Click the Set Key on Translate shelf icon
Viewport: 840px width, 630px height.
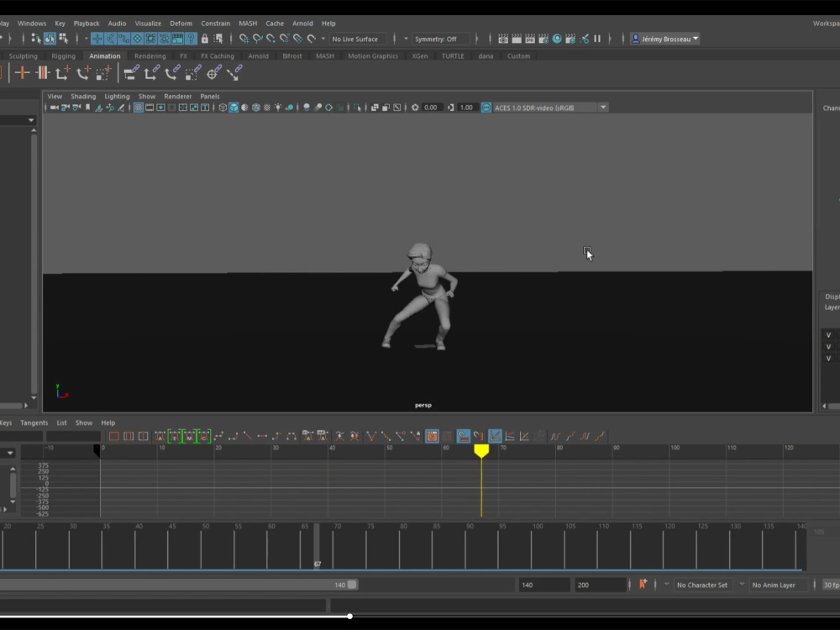click(x=63, y=73)
